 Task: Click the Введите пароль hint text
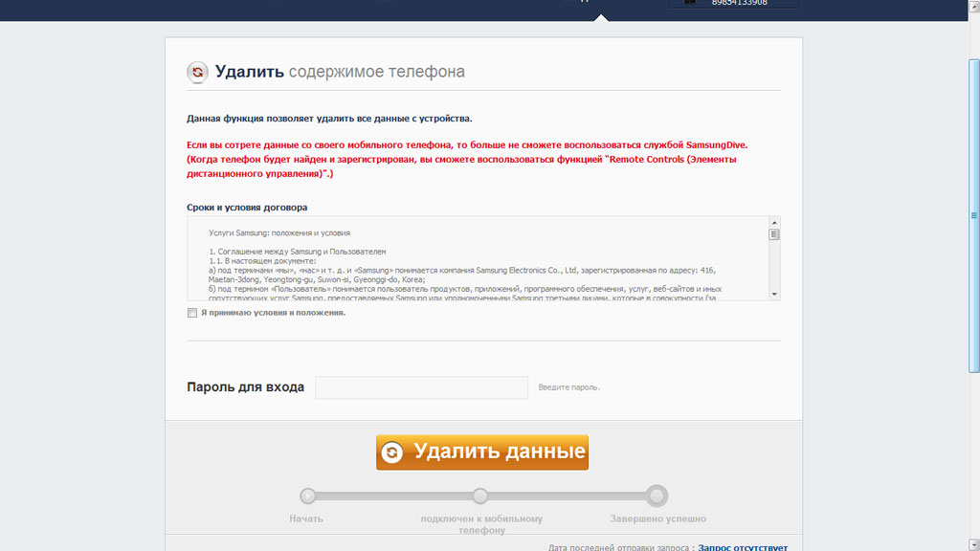568,387
